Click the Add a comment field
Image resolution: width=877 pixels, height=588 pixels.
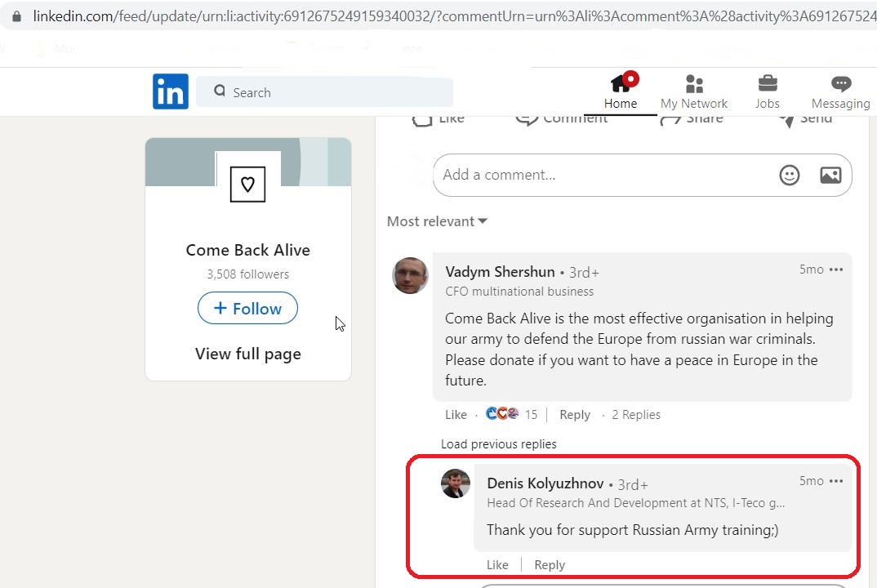642,175
